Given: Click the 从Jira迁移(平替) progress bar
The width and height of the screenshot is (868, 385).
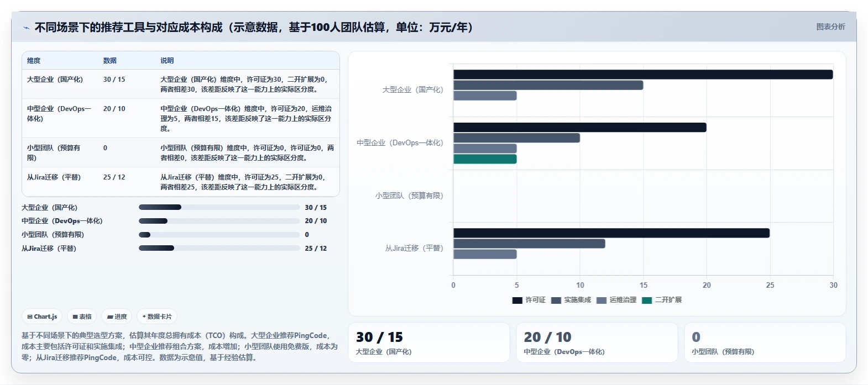Looking at the screenshot, I should [219, 248].
